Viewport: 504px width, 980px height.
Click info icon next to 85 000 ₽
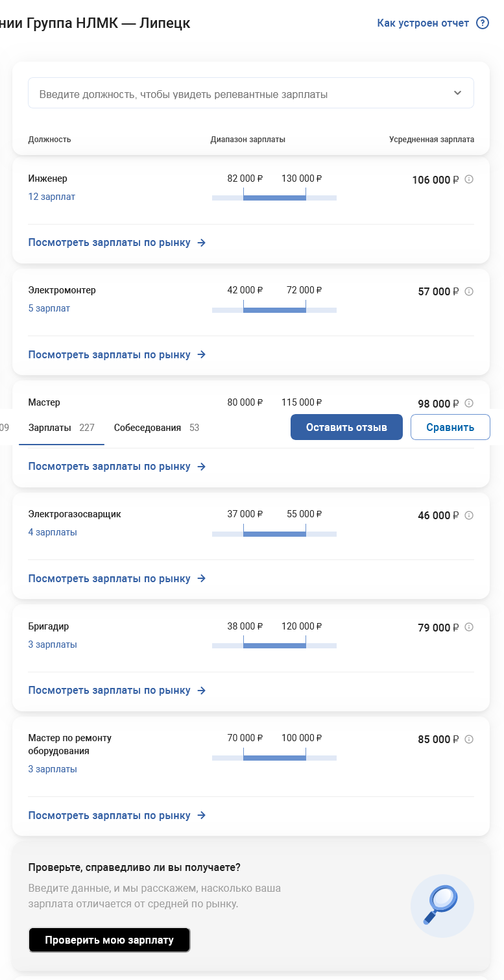pos(470,739)
